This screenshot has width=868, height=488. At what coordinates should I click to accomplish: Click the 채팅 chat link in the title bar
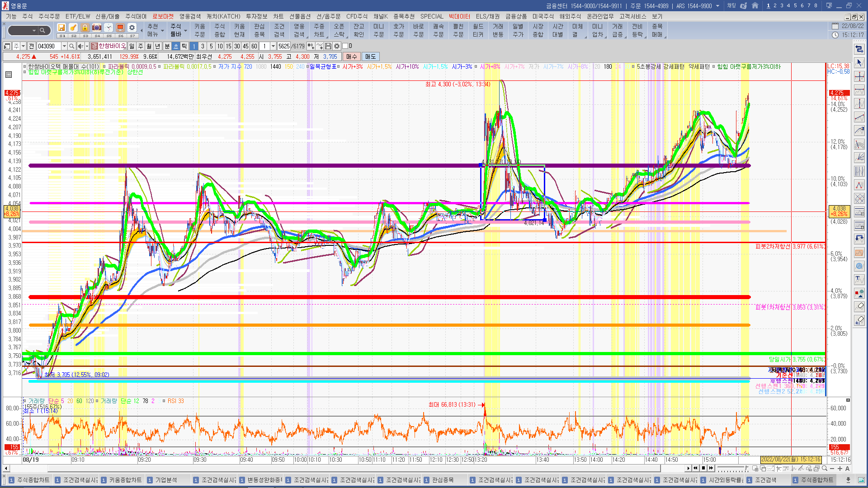tap(731, 6)
